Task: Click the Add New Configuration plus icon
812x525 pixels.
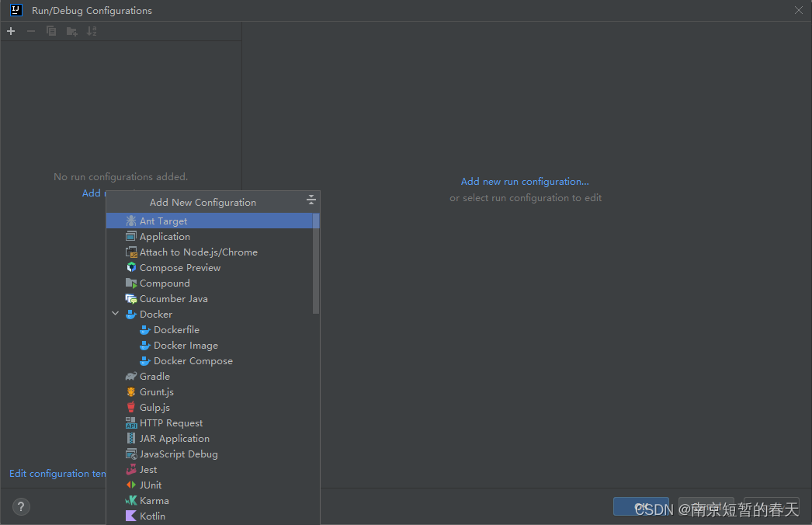Action: pos(11,31)
